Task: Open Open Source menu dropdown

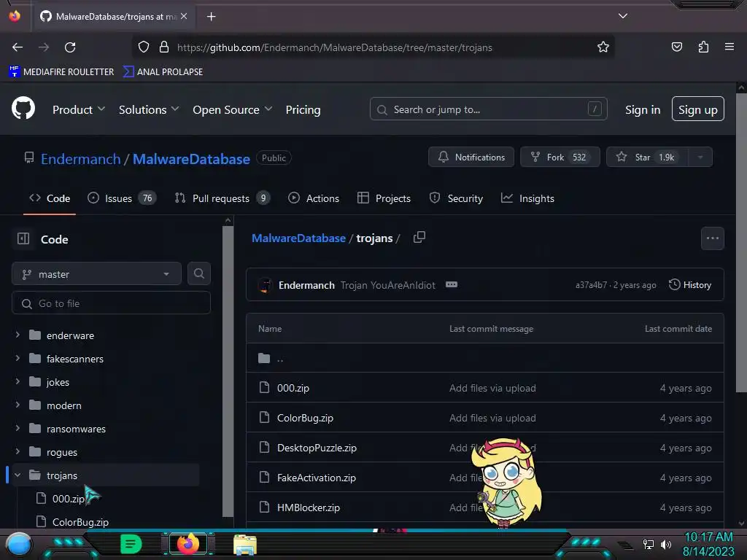Action: (x=233, y=109)
